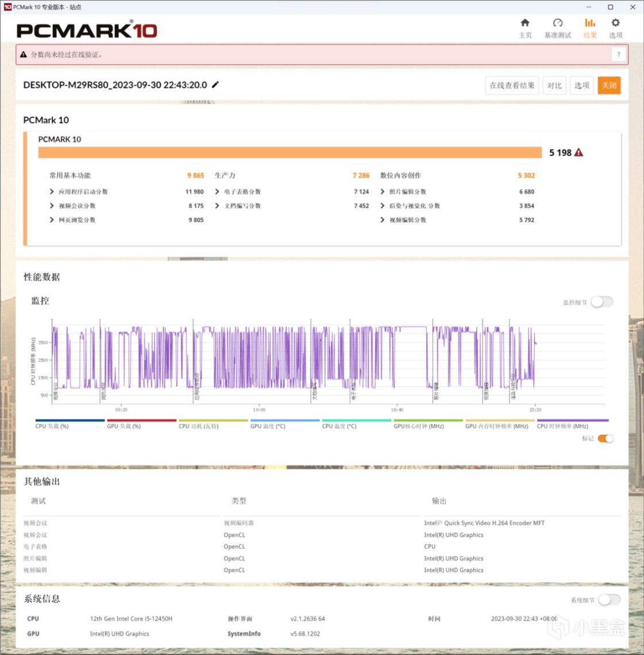Expand 电子表格分数 row
Viewport: 644px width, 655px height.
[217, 191]
